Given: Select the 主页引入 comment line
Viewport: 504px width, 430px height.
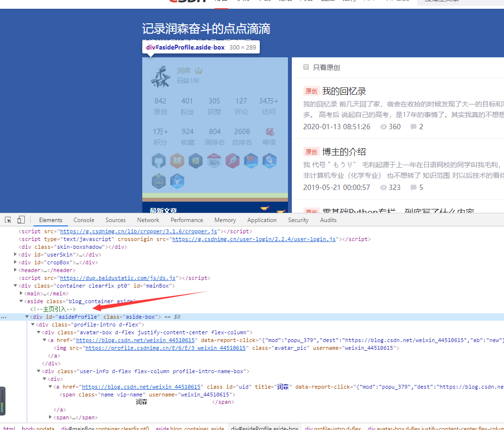Looking at the screenshot, I should [x=53, y=309].
